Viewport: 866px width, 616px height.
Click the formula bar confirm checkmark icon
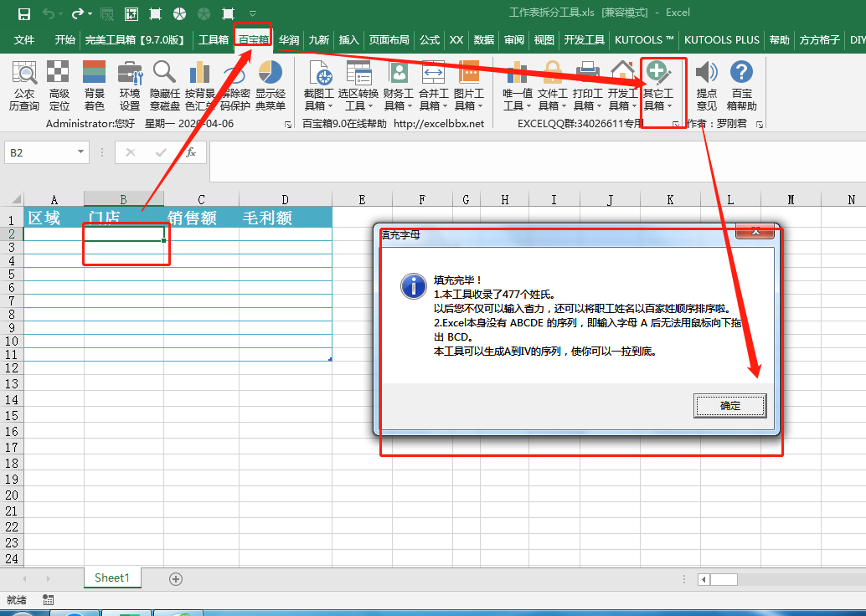pos(161,152)
